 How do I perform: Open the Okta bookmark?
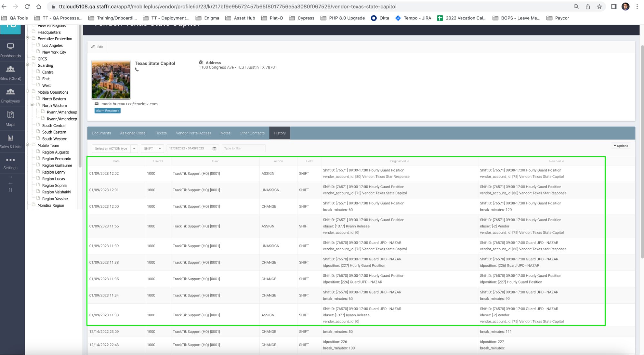tap(380, 18)
